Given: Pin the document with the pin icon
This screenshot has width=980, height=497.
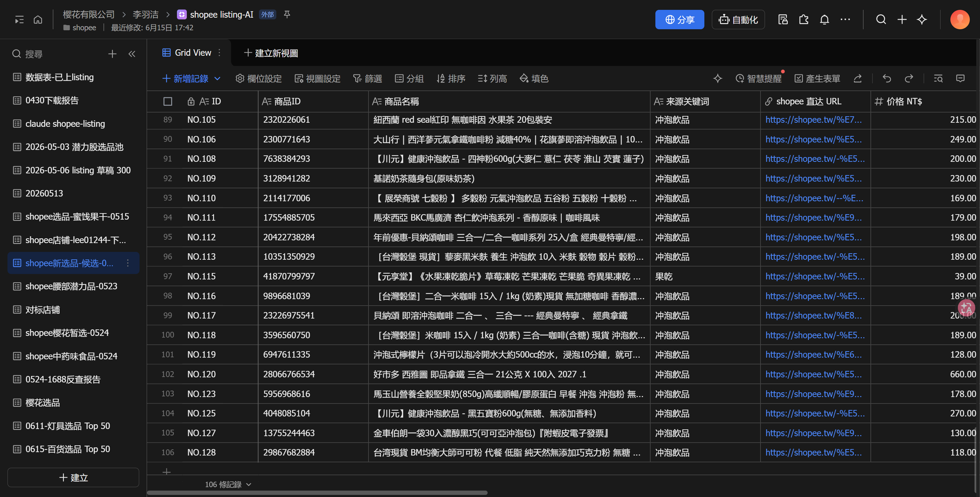Looking at the screenshot, I should coord(287,14).
